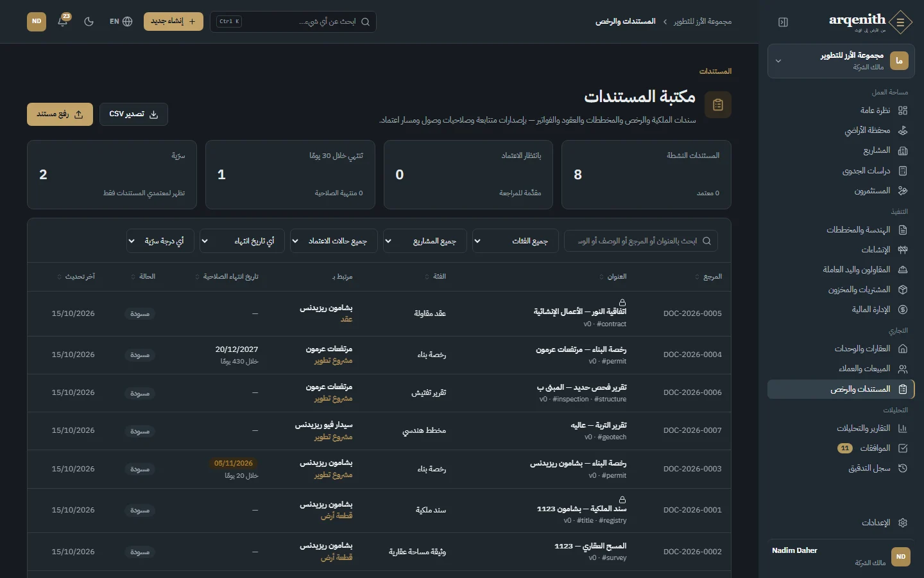The height and width of the screenshot is (578, 924).
Task: Open ND user avatar in top bar
Action: coord(37,21)
